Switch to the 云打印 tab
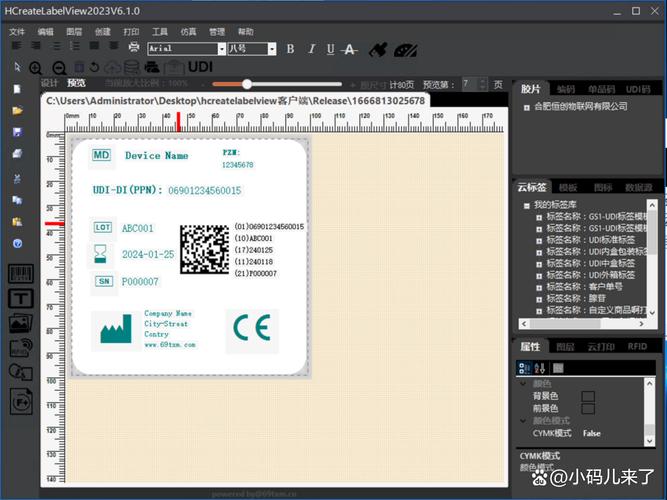This screenshot has width=667, height=500. point(601,347)
